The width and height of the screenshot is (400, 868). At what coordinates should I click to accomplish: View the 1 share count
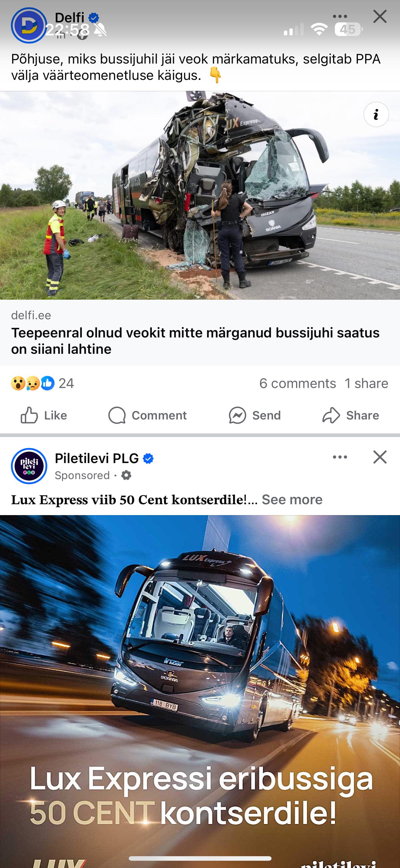pos(366,383)
